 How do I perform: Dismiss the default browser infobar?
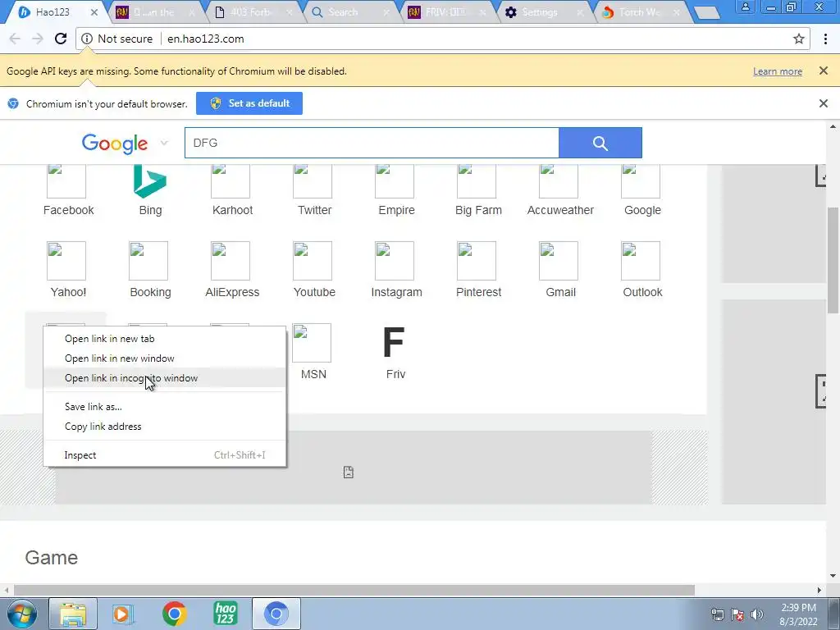click(824, 103)
